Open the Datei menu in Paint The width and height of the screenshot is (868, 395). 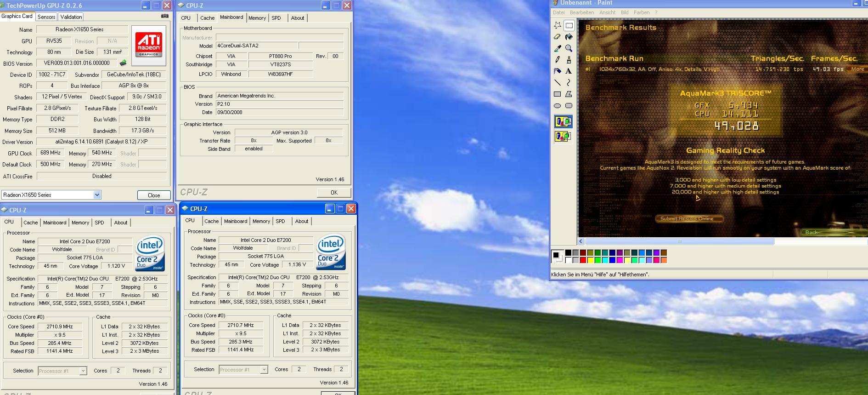click(559, 12)
